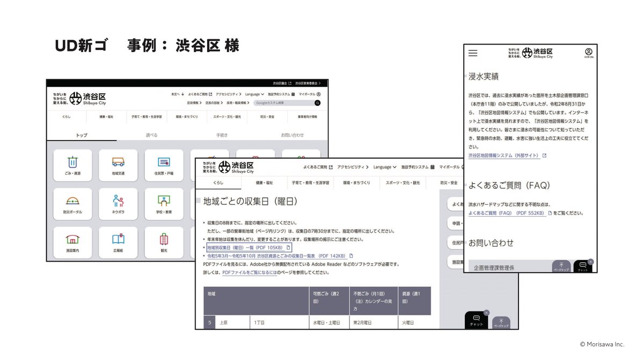Open the ごみ・資源 tile on the homepage
The height and width of the screenshot is (362, 644).
pos(72,166)
